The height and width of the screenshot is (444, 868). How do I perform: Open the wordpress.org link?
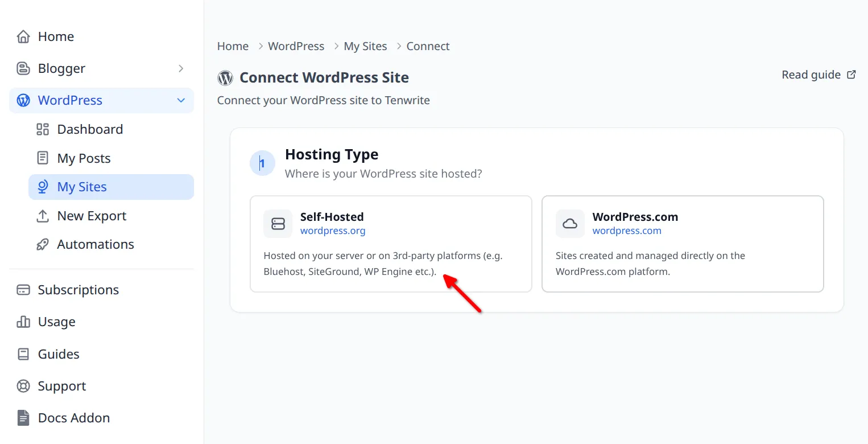[333, 231]
